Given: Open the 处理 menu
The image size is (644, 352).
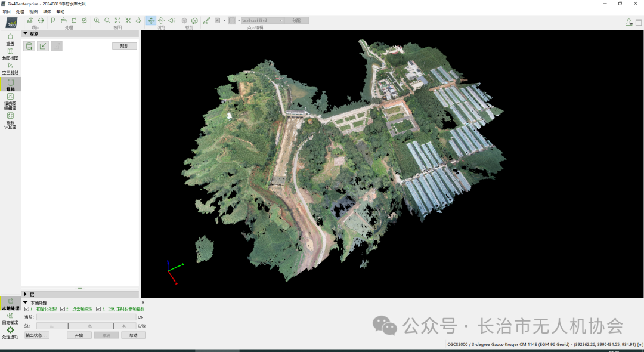Looking at the screenshot, I should [x=20, y=11].
